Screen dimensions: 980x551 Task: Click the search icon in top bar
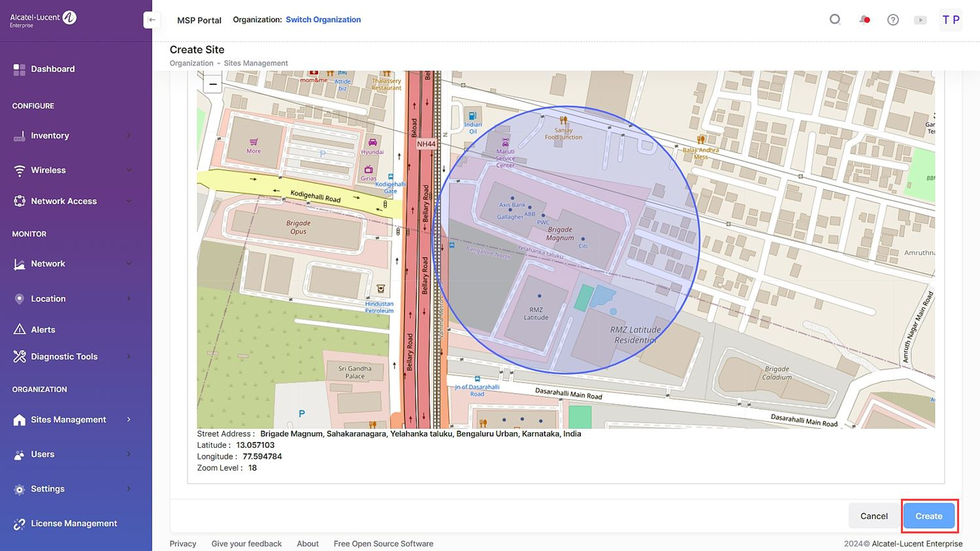coord(835,20)
